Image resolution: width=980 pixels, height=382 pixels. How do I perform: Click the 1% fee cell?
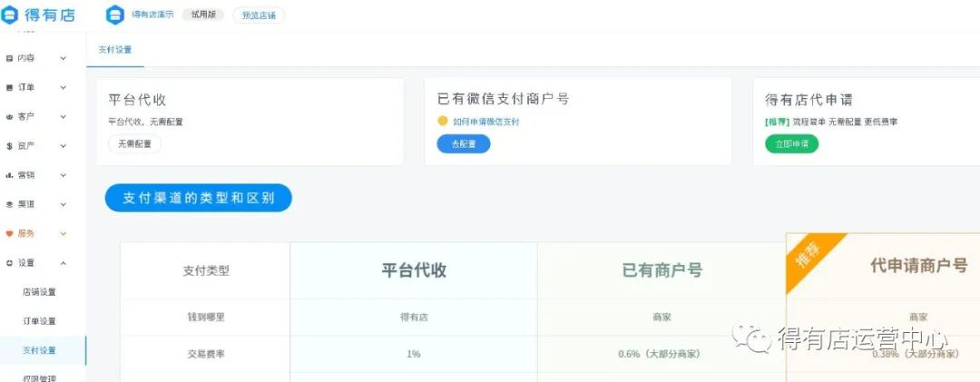click(414, 354)
